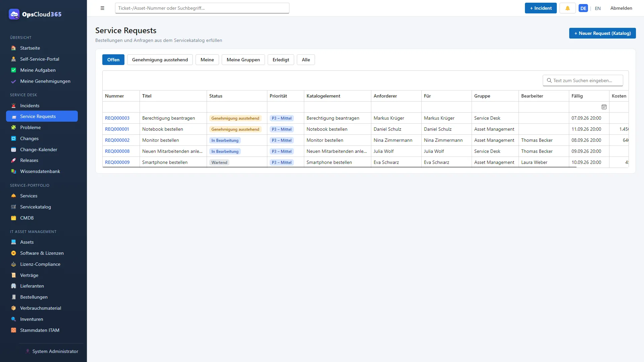Click the Verträge scroll icon
The height and width of the screenshot is (362, 644).
(13, 275)
